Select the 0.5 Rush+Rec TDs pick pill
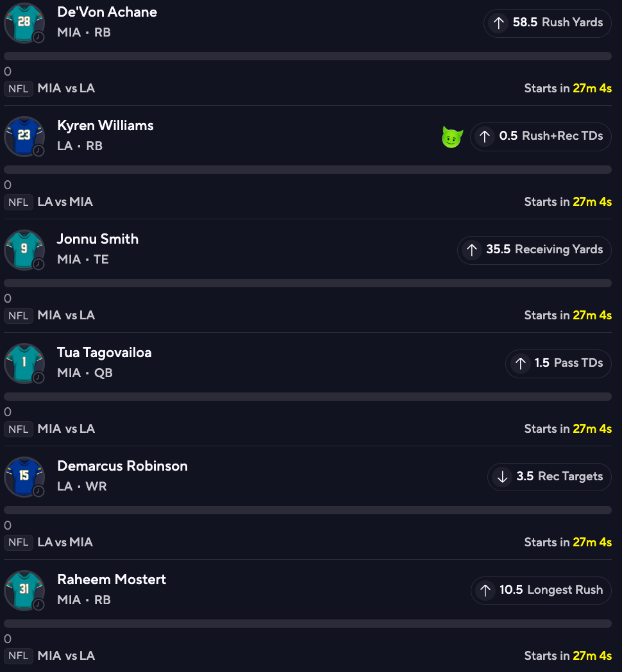The height and width of the screenshot is (672, 622). coord(541,137)
